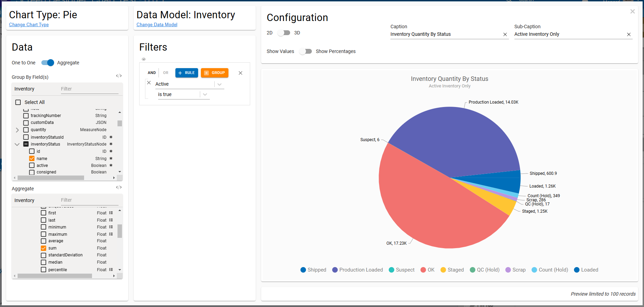Open code view for Aggregate section

[119, 187]
